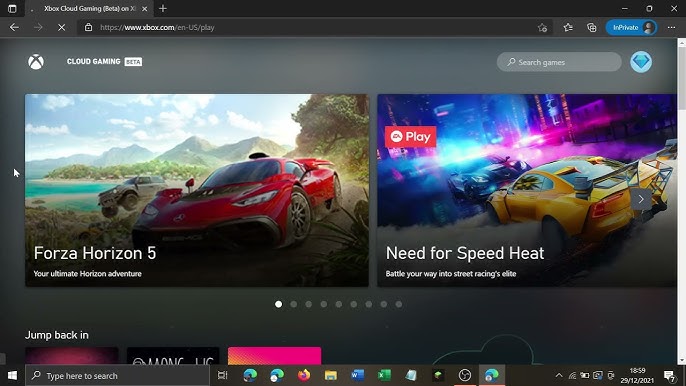Launch Firefox from the taskbar

(304, 375)
